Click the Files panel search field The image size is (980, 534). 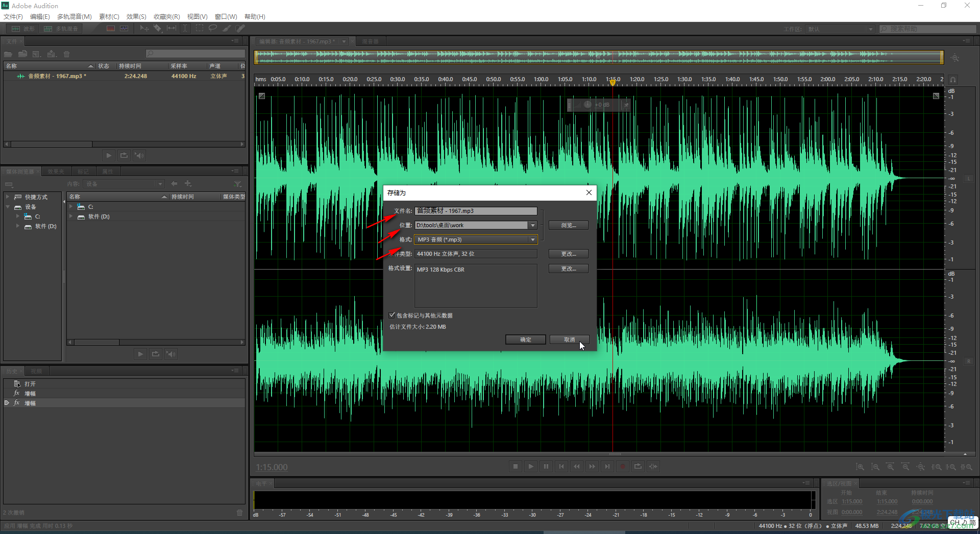click(195, 54)
